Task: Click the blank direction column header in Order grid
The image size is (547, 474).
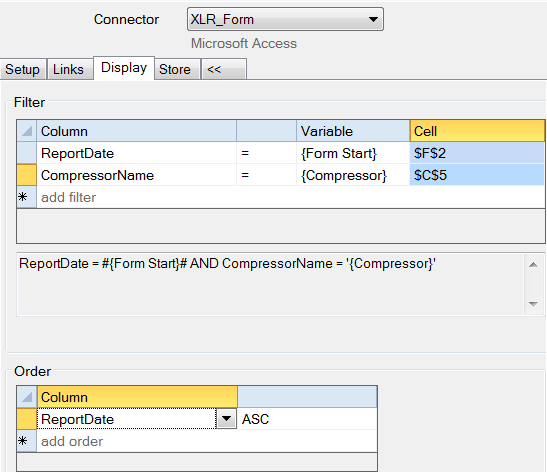Action: click(307, 397)
